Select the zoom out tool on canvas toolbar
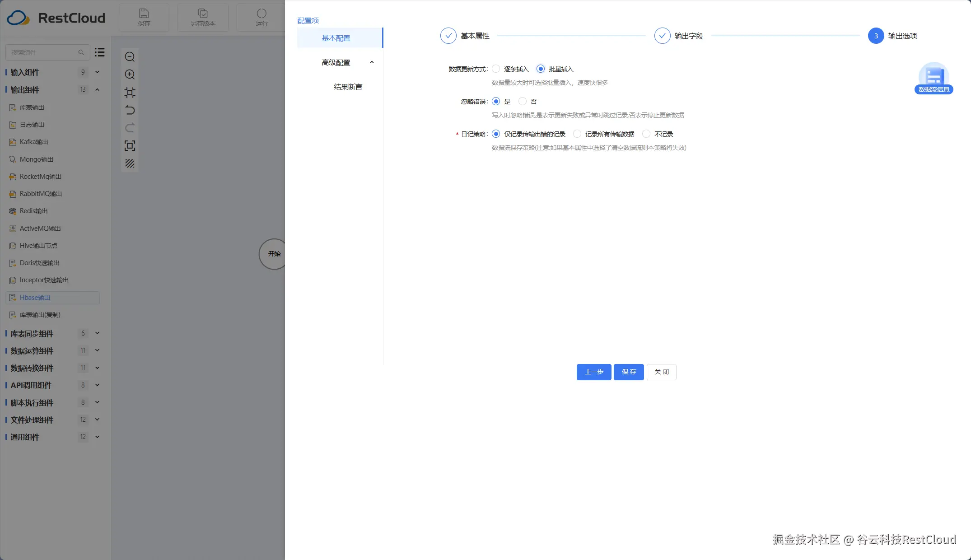971x560 pixels. click(x=130, y=56)
